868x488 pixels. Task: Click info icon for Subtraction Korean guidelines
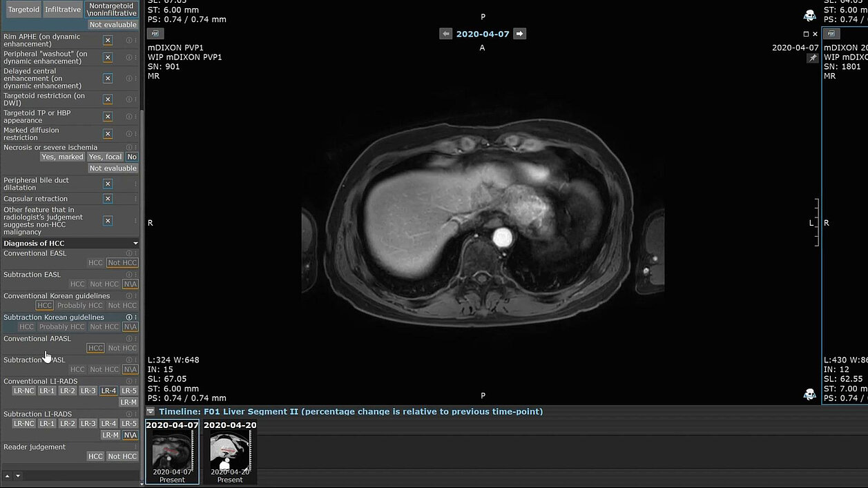point(128,318)
